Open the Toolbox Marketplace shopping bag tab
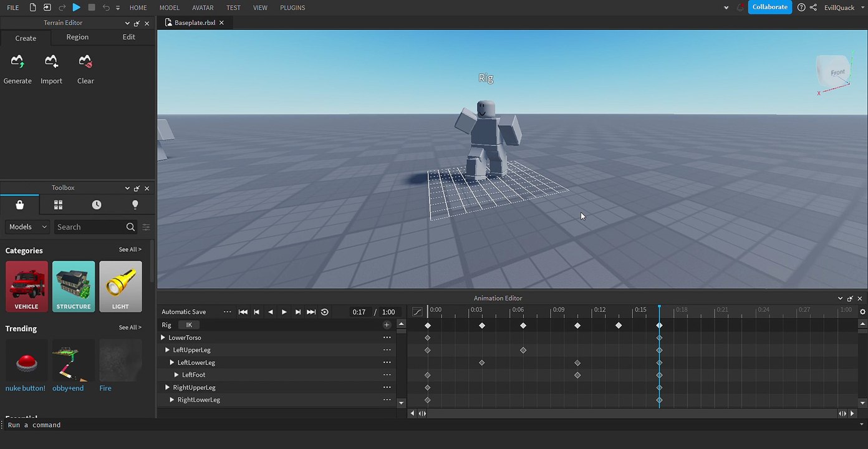Viewport: 868px width, 449px height. [x=19, y=205]
